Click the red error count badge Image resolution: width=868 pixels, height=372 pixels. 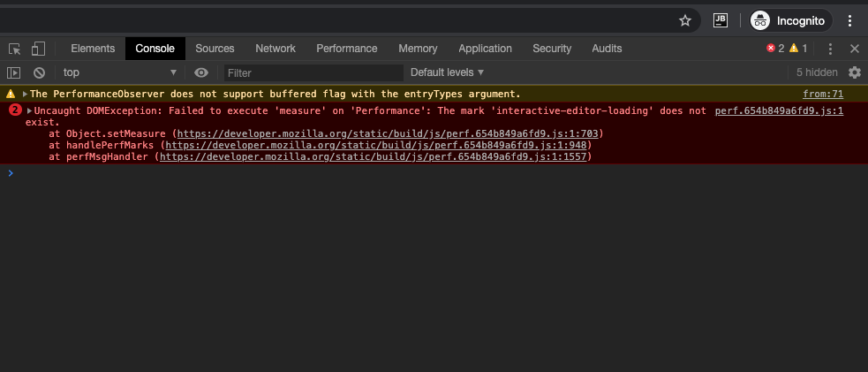coord(775,49)
